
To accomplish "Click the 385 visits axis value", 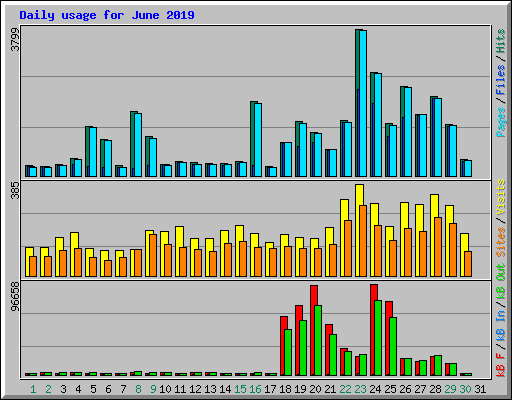I will (x=15, y=190).
